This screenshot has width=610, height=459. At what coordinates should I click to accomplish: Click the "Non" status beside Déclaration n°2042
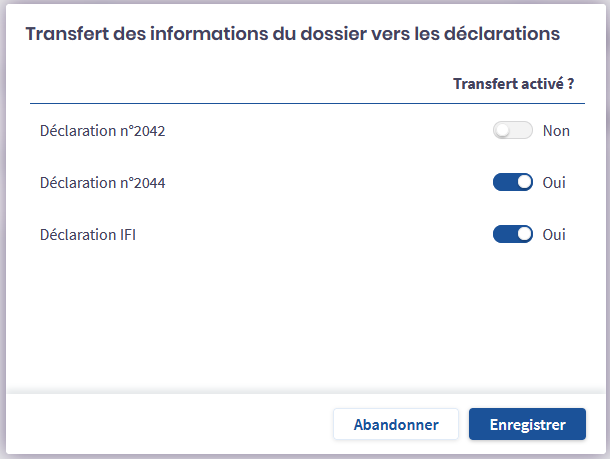[x=556, y=131]
